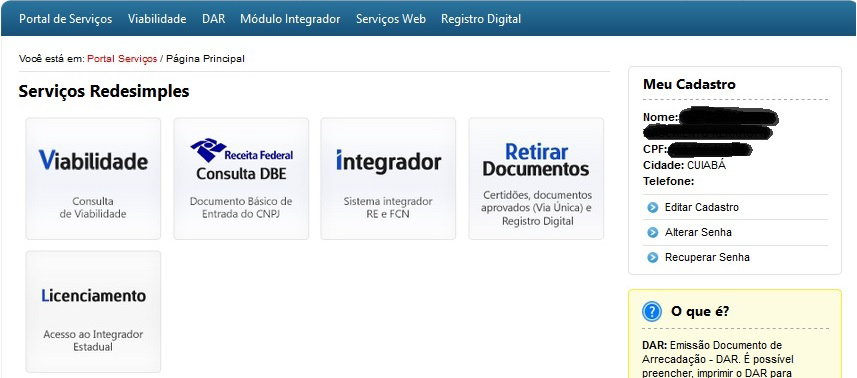The width and height of the screenshot is (857, 378).
Task: Open Módulo Integrador menu item
Action: pos(290,19)
